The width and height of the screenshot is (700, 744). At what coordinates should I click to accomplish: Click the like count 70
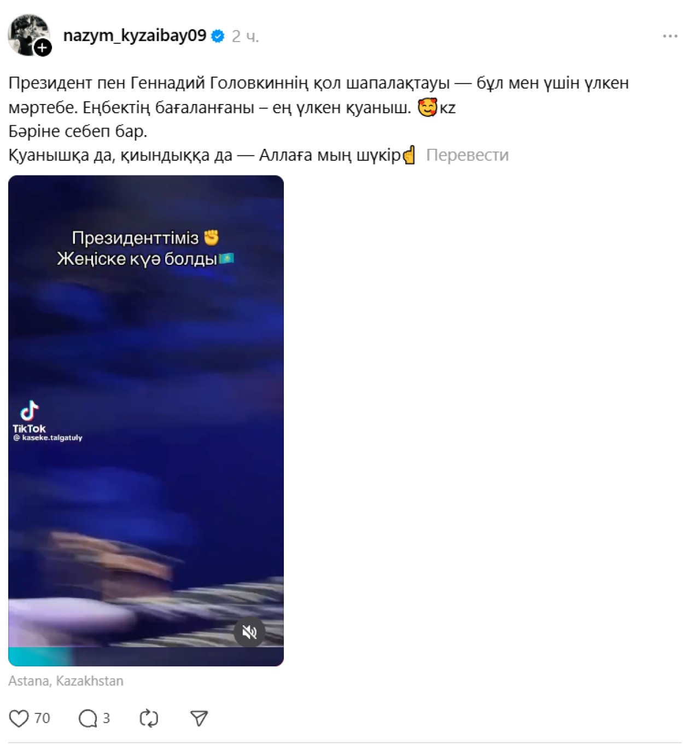[x=42, y=718]
